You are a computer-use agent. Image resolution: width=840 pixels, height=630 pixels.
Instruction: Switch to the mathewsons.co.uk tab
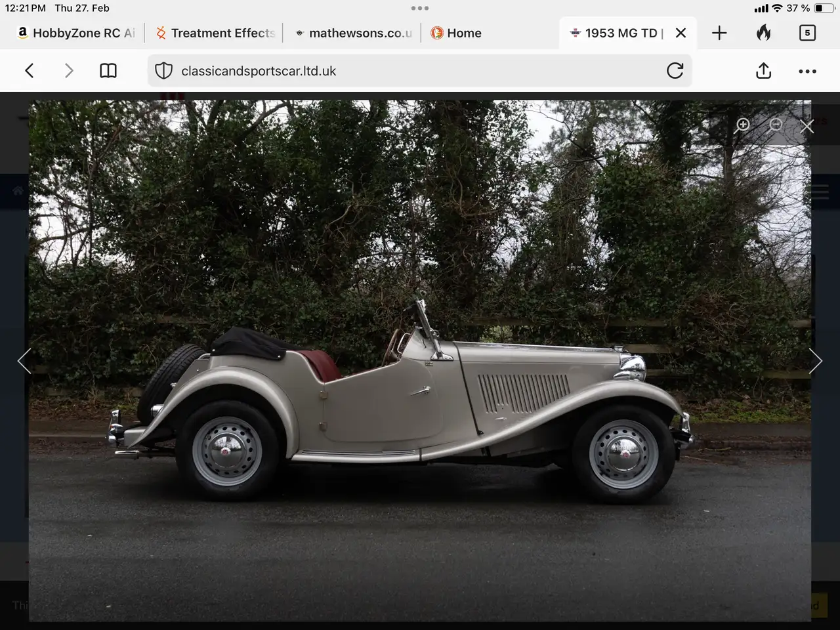[353, 33]
